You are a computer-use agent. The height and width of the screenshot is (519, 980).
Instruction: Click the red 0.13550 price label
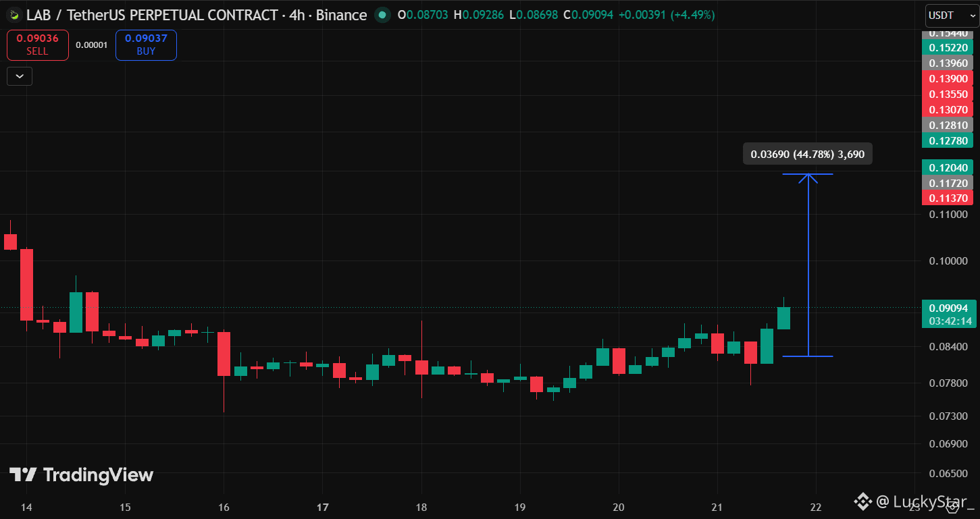(x=948, y=94)
